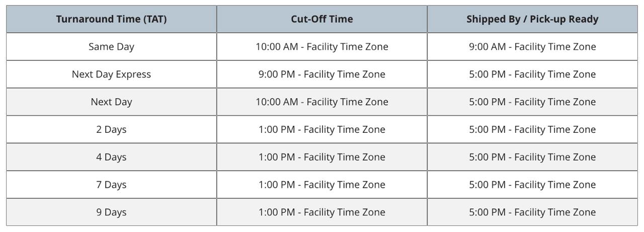
Task: Select the 7 Days turnaround cell
Action: coord(111,185)
